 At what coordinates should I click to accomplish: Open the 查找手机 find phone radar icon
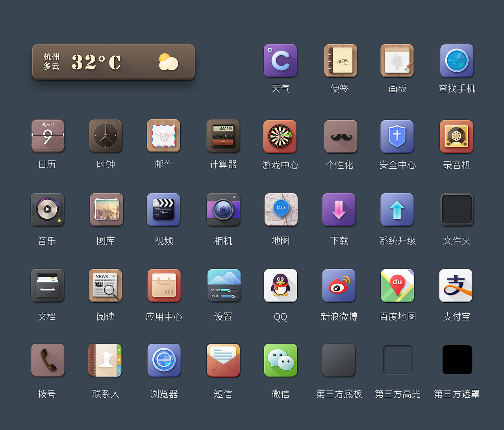point(457,61)
